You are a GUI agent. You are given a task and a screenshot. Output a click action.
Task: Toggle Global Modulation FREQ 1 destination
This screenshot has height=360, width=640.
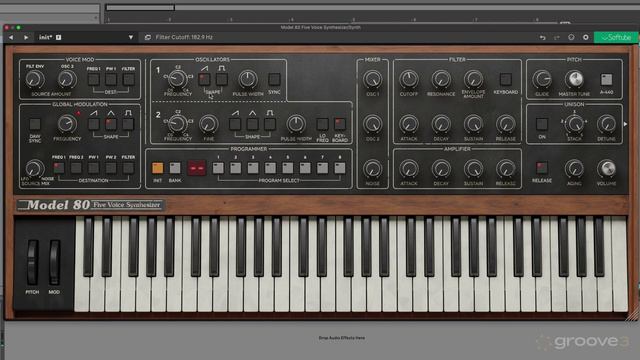tap(59, 168)
